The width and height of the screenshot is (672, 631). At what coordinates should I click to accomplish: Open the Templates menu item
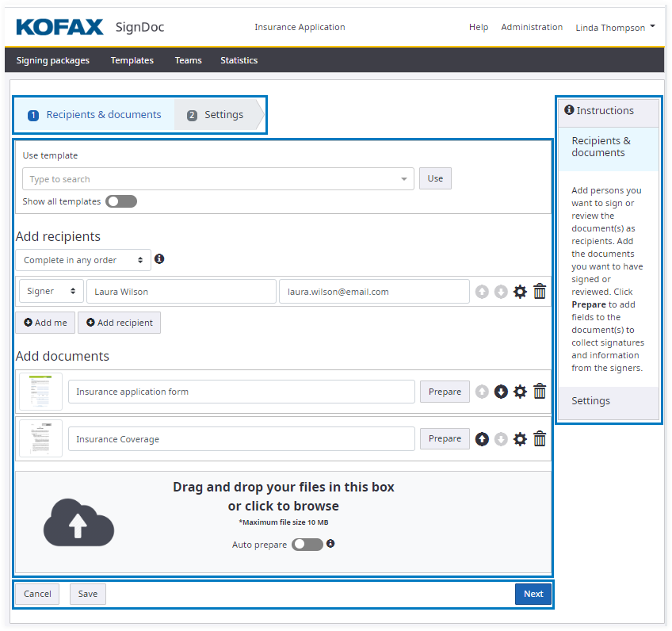[x=132, y=60]
